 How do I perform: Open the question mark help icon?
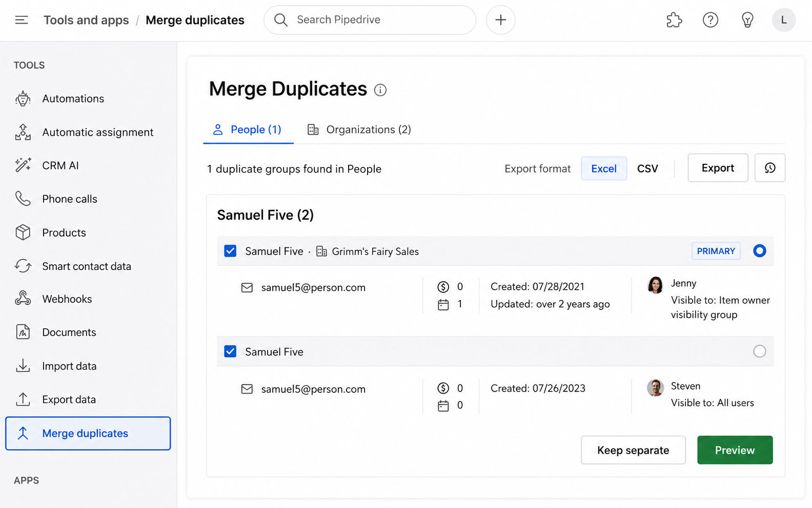711,20
